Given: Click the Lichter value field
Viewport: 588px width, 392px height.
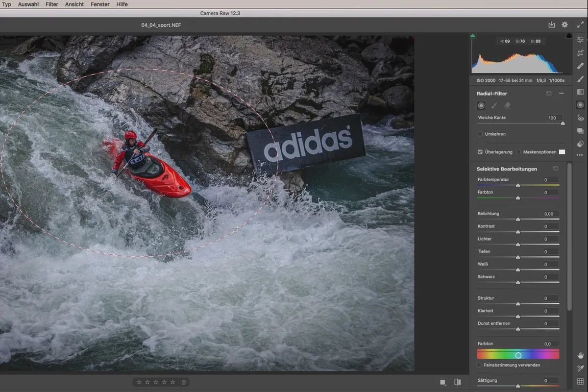Looking at the screenshot, I should 550,239.
